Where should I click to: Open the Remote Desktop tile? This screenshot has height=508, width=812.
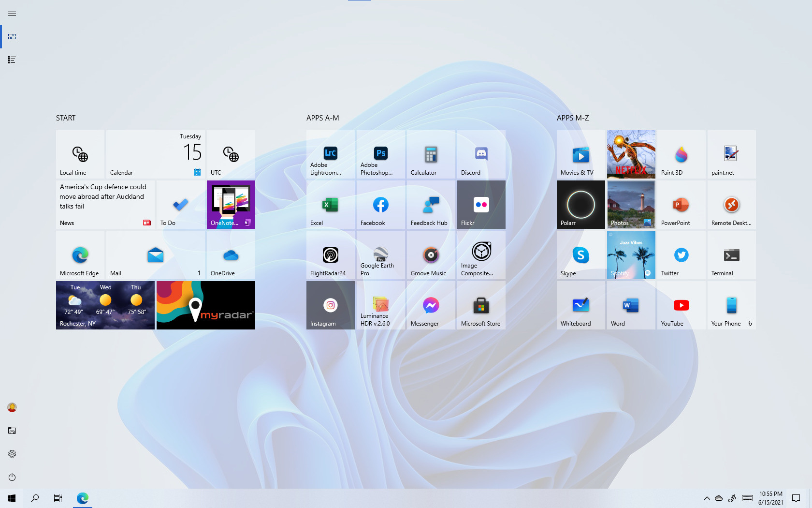point(732,205)
